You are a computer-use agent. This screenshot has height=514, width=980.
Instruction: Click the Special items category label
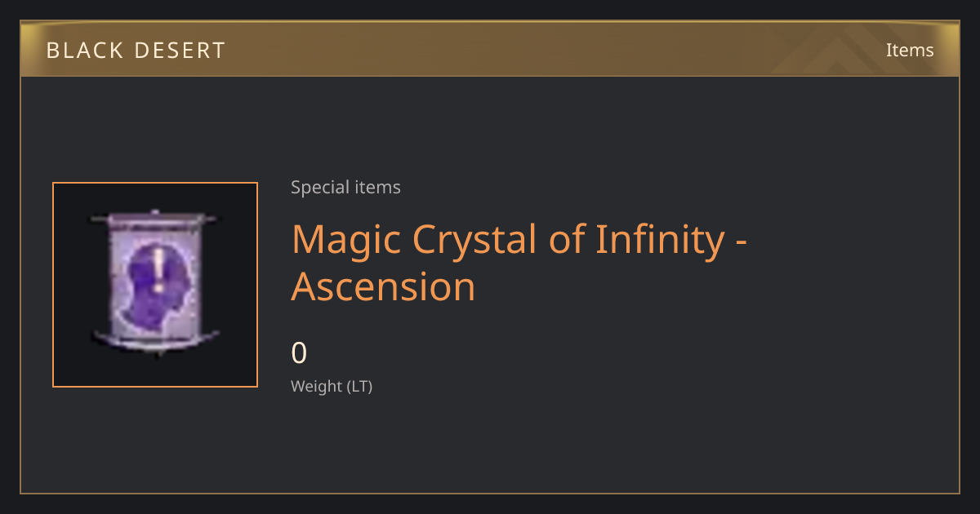[x=345, y=187]
